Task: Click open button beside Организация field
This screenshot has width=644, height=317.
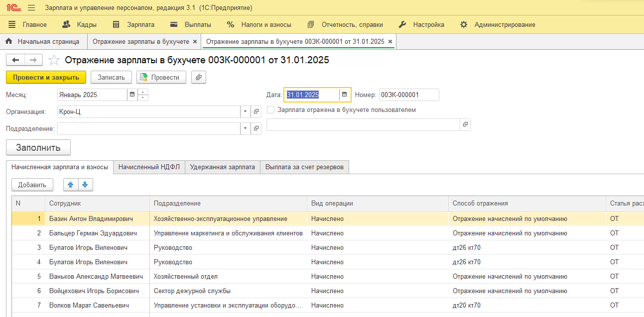Action: pyautogui.click(x=256, y=112)
